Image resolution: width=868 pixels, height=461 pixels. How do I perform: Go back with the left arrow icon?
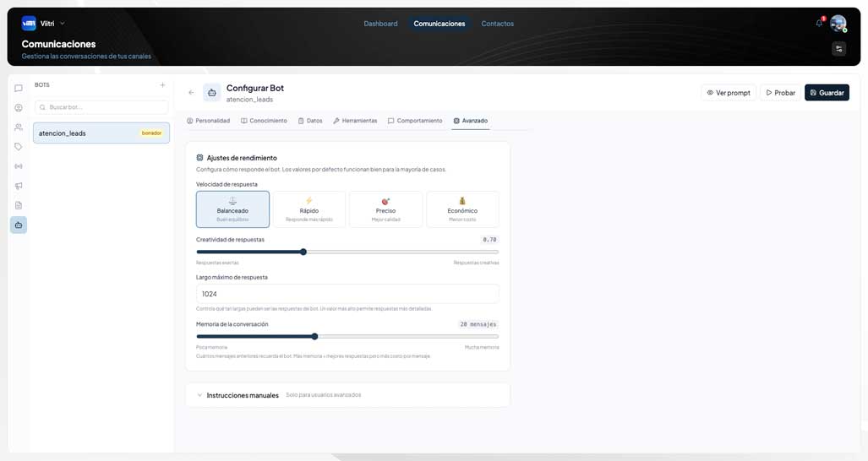[191, 92]
